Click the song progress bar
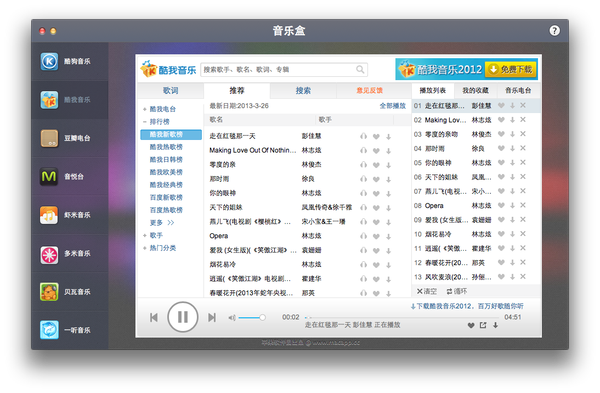This screenshot has width=600, height=393. tap(402, 317)
